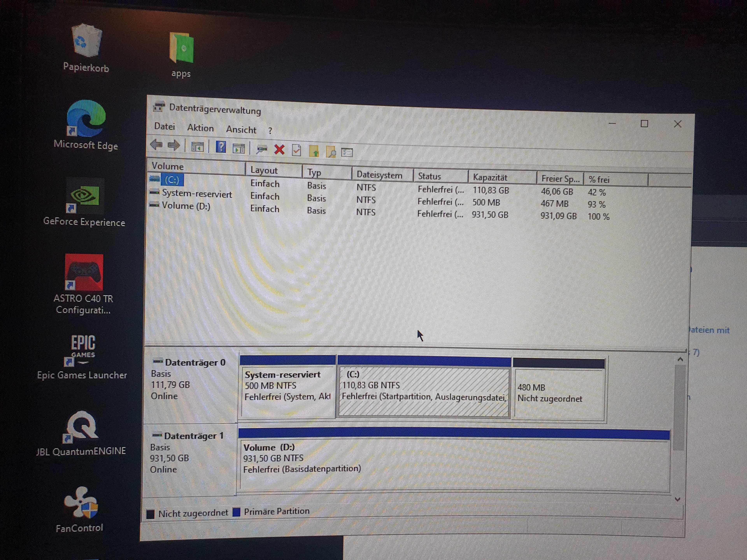This screenshot has width=747, height=560.
Task: Select the 480 MB Nicht zugeordnet block
Action: (558, 393)
